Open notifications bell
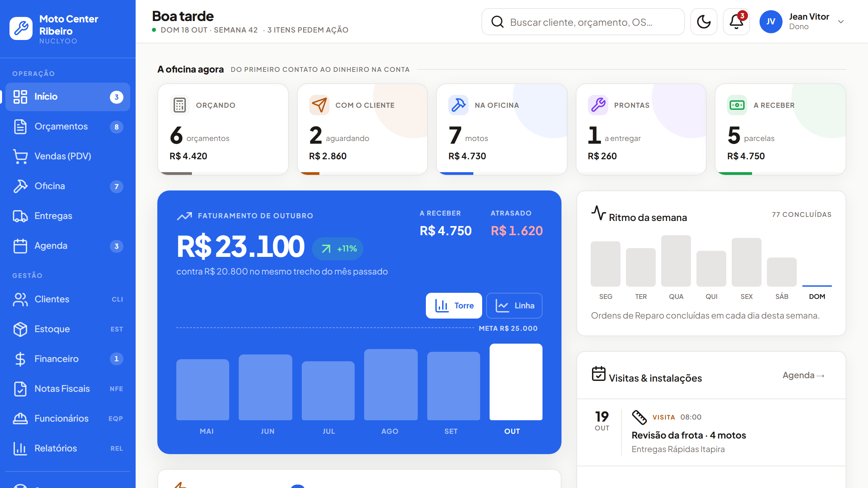This screenshot has width=868, height=488. pos(736,22)
